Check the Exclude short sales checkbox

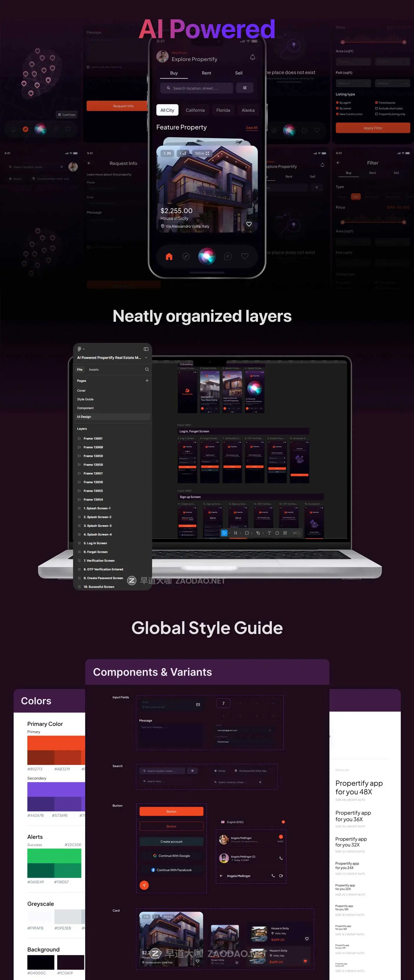click(x=376, y=108)
